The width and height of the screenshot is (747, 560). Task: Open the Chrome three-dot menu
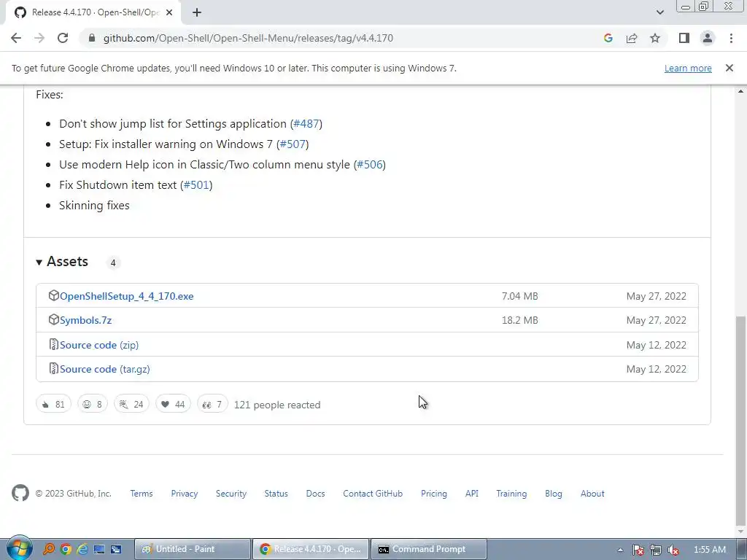click(731, 38)
